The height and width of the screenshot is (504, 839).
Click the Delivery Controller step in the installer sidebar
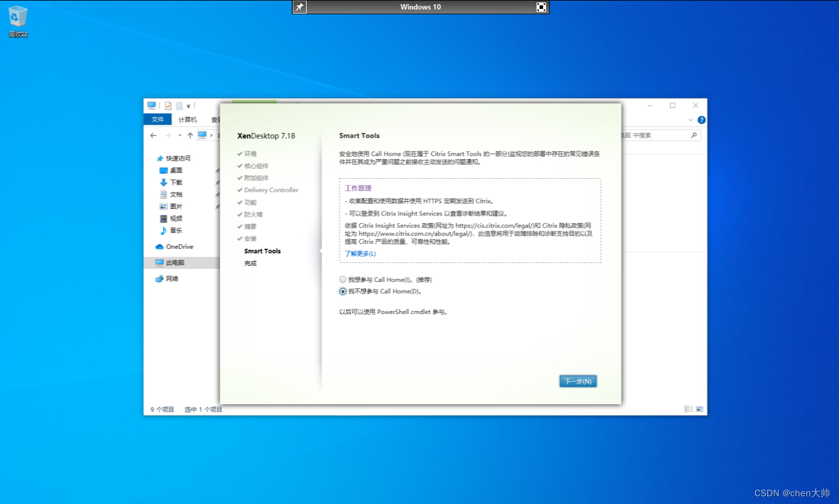pyautogui.click(x=271, y=190)
